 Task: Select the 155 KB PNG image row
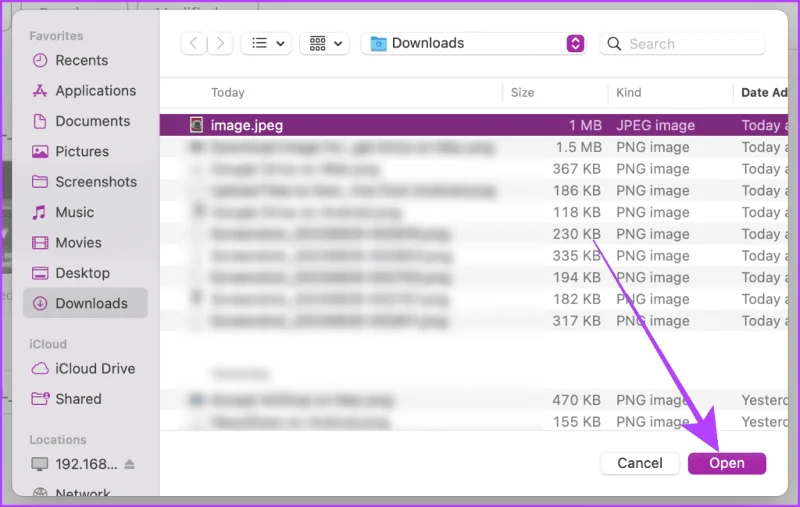(473, 421)
